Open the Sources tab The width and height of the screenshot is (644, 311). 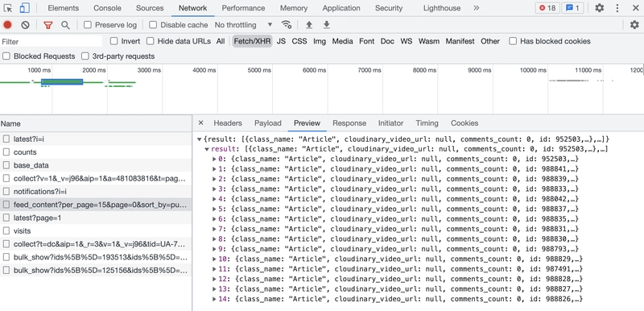150,8
